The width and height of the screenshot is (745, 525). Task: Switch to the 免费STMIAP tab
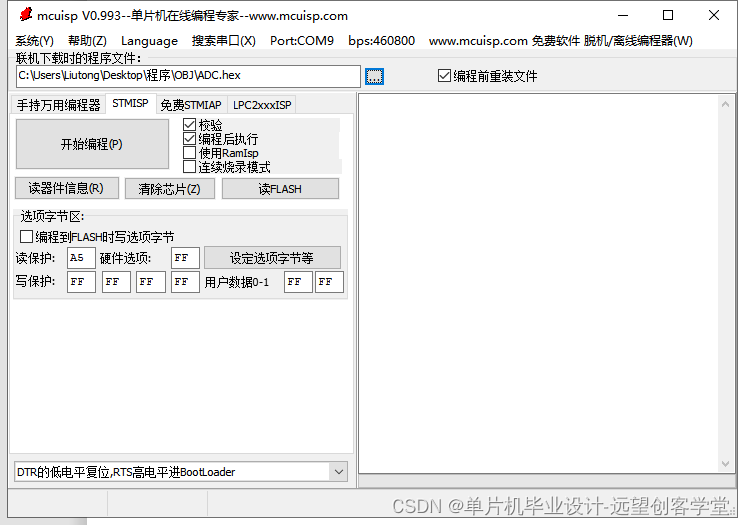[x=191, y=105]
